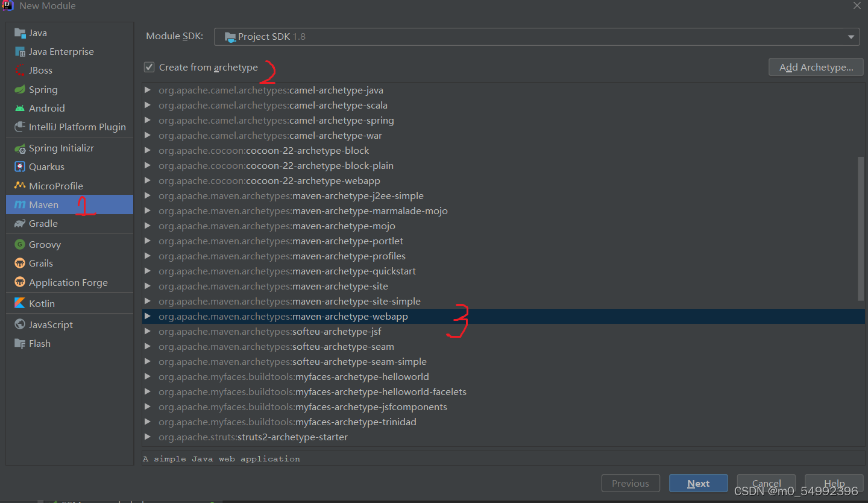Click the Add Archetype button
The height and width of the screenshot is (503, 868).
coord(816,67)
